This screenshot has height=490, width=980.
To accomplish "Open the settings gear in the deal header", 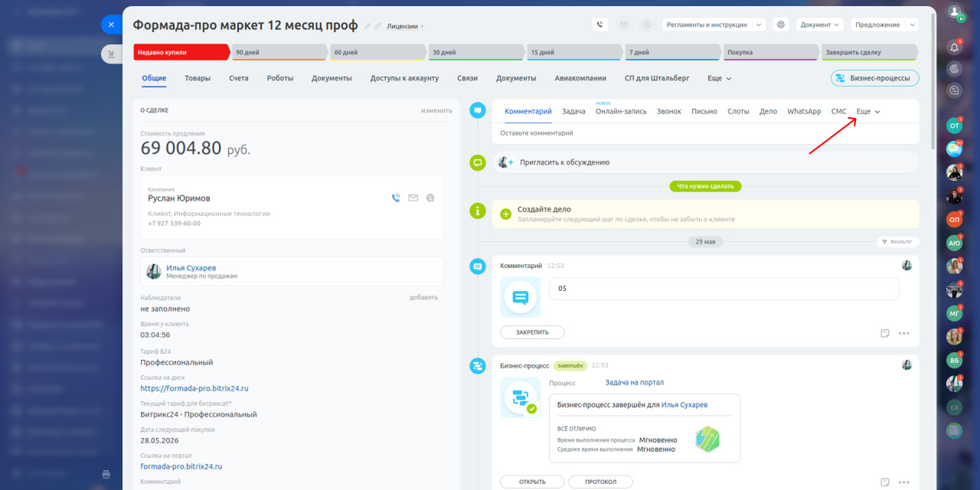I will coord(781,24).
